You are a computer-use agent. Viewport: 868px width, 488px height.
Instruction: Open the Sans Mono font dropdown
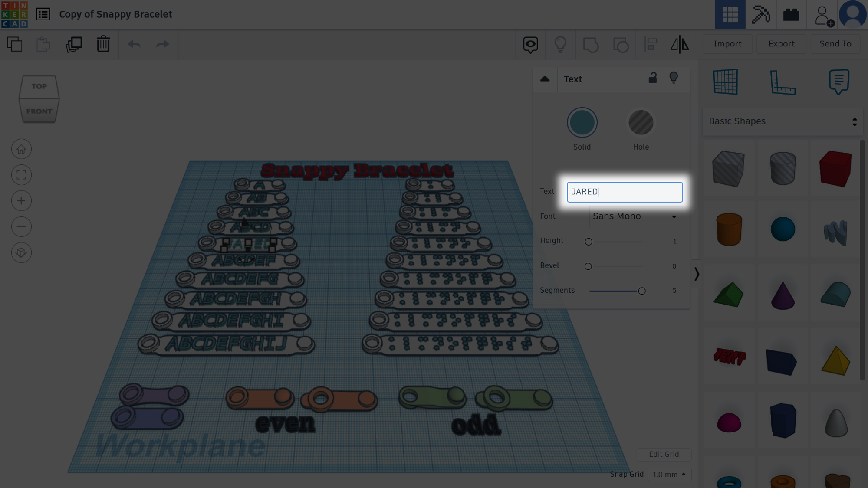tap(635, 216)
